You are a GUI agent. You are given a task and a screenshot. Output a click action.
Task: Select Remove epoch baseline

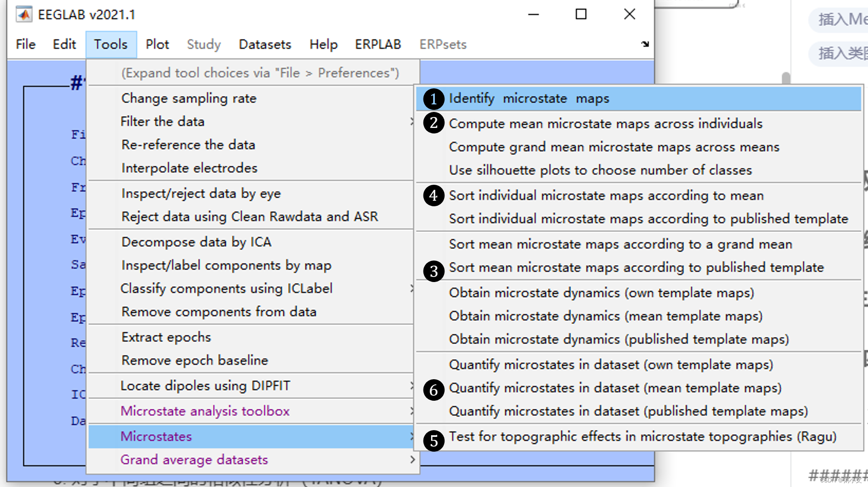pyautogui.click(x=251, y=360)
